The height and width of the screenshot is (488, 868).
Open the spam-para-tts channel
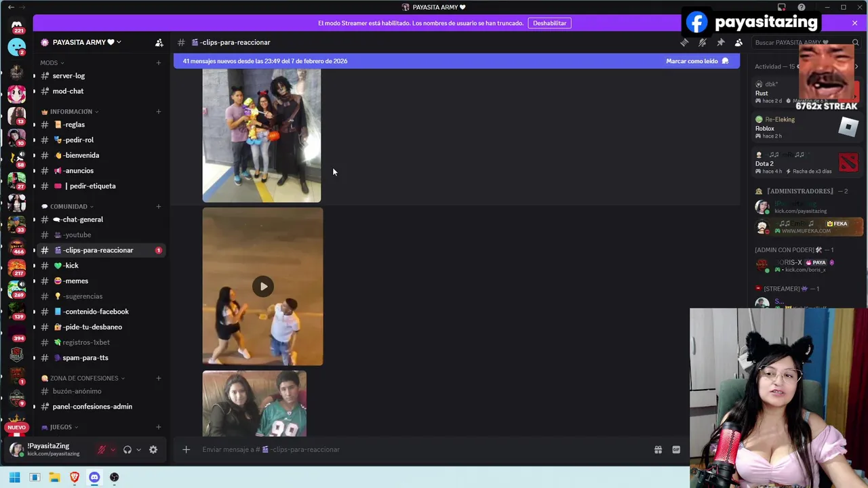click(102, 358)
